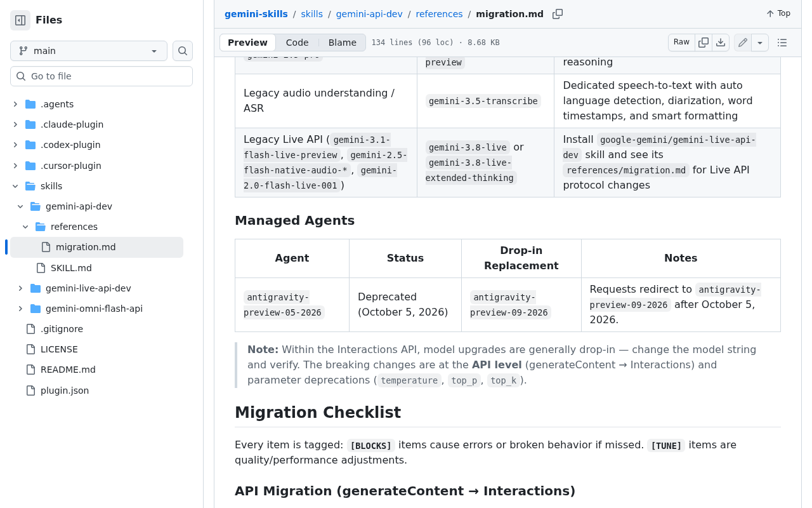Screen dimensions: 812x508
Task: Click the LICENSE file icon
Action: pyautogui.click(x=30, y=349)
